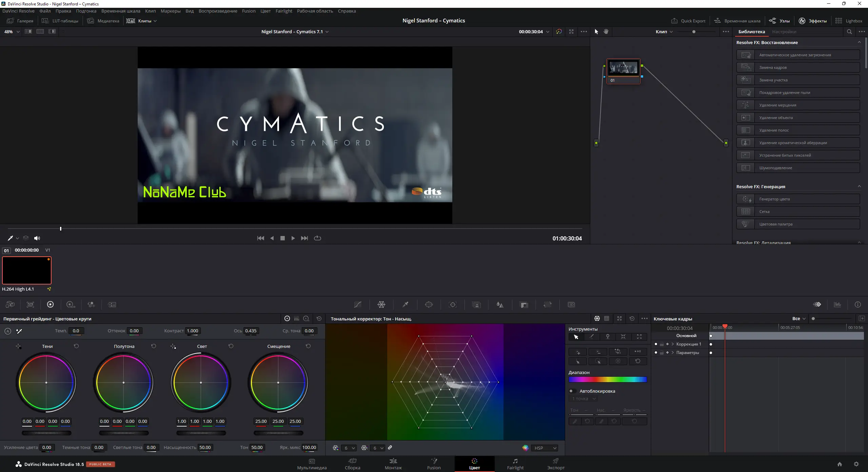Open the Power Windows palette
The width and height of the screenshot is (868, 472).
coord(429,304)
